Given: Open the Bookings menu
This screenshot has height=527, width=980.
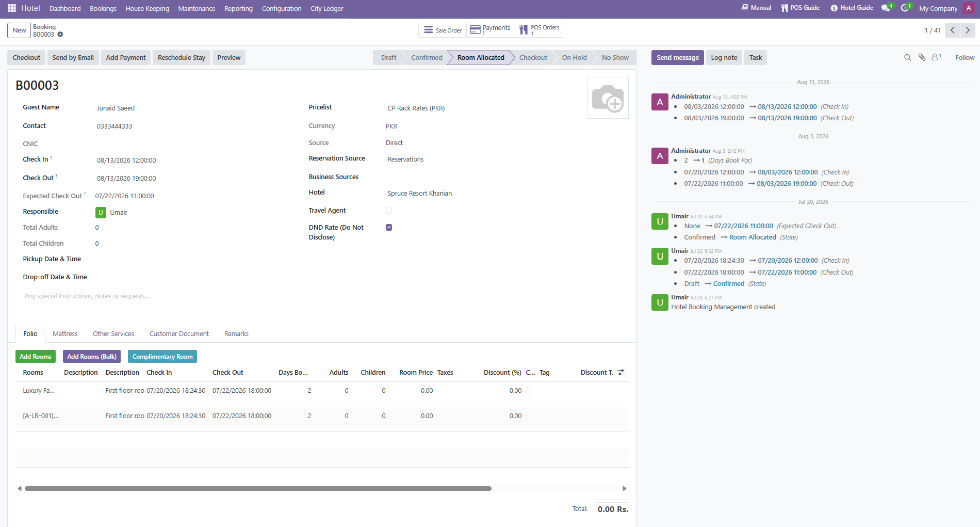Looking at the screenshot, I should click(103, 9).
